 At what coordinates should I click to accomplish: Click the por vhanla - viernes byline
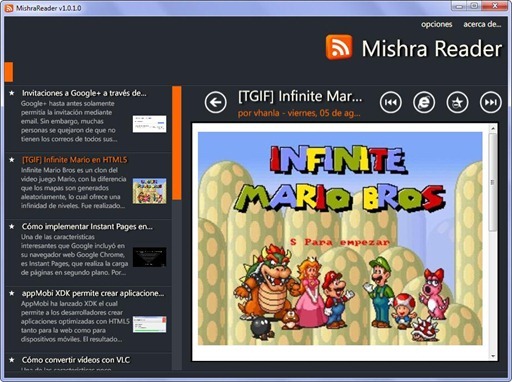click(299, 113)
